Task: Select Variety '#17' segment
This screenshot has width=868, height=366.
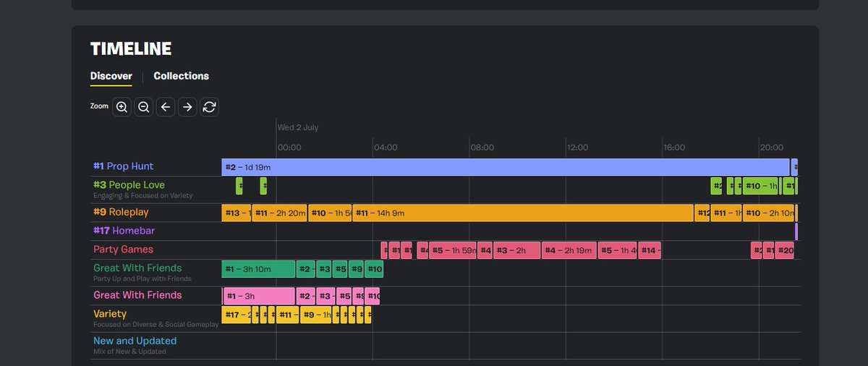Action: 237,315
